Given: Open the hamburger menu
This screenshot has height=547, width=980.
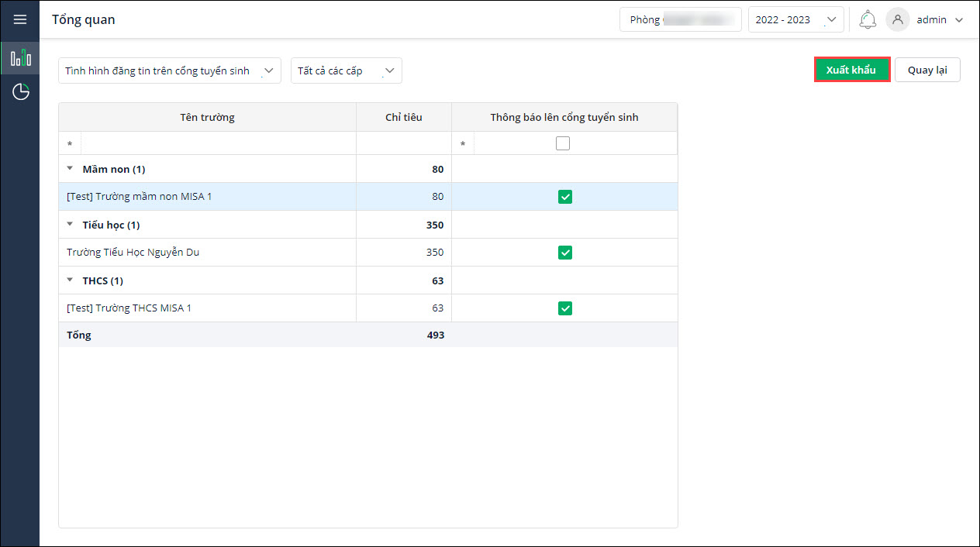Looking at the screenshot, I should pyautogui.click(x=20, y=20).
